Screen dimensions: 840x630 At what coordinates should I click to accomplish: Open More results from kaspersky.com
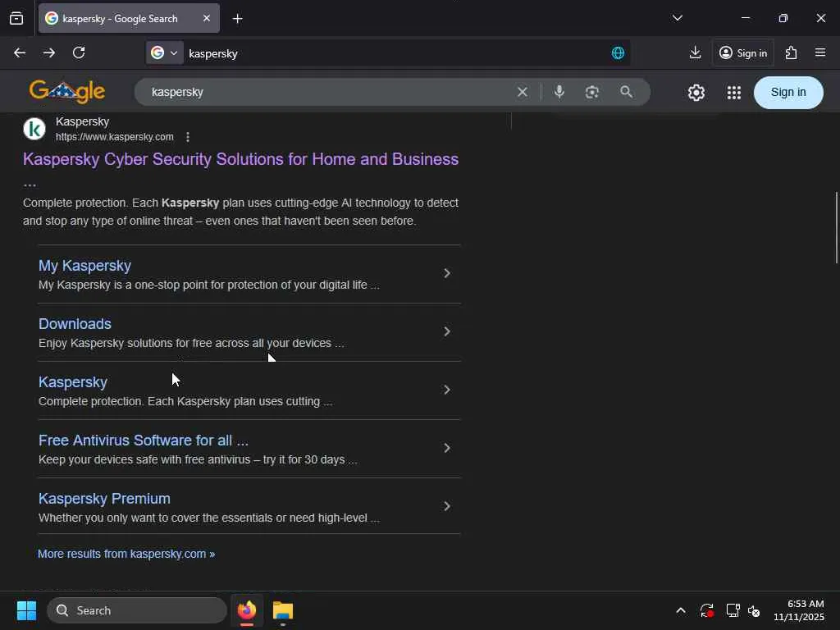point(126,554)
